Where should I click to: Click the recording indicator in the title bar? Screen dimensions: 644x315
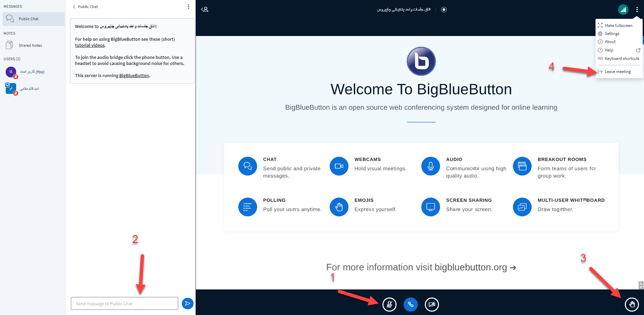[x=444, y=9]
